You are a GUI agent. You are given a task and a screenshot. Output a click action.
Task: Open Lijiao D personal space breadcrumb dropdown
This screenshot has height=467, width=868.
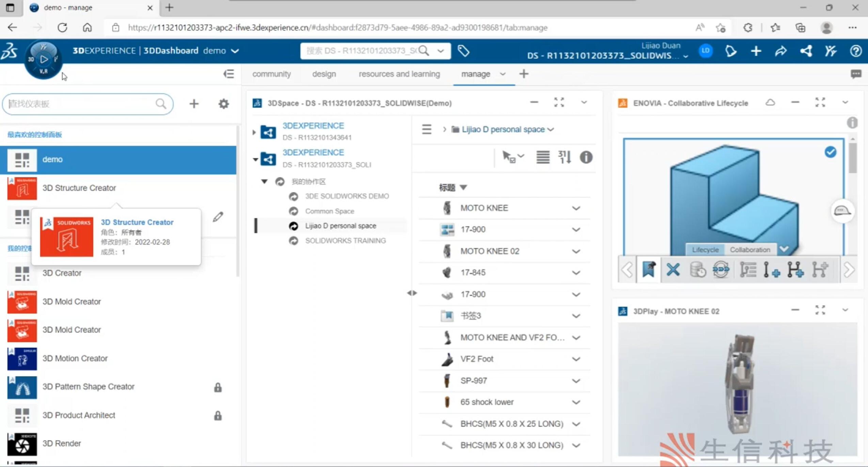[x=551, y=129]
